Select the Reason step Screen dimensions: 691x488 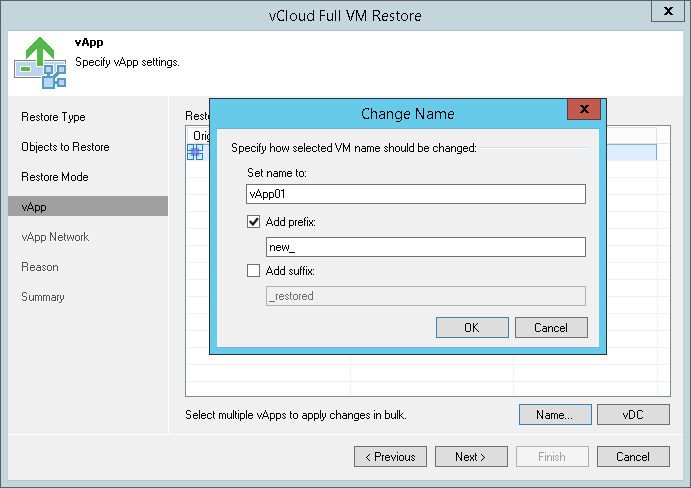click(40, 267)
